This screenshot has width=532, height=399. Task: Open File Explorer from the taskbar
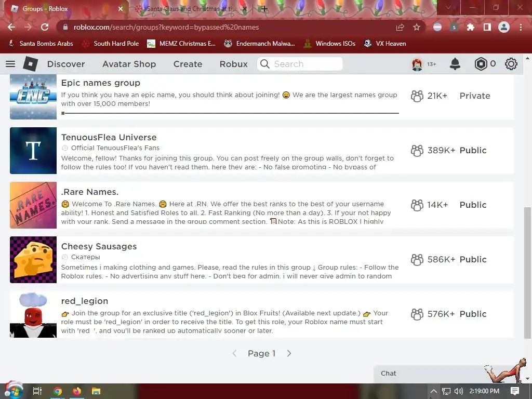tap(96, 391)
